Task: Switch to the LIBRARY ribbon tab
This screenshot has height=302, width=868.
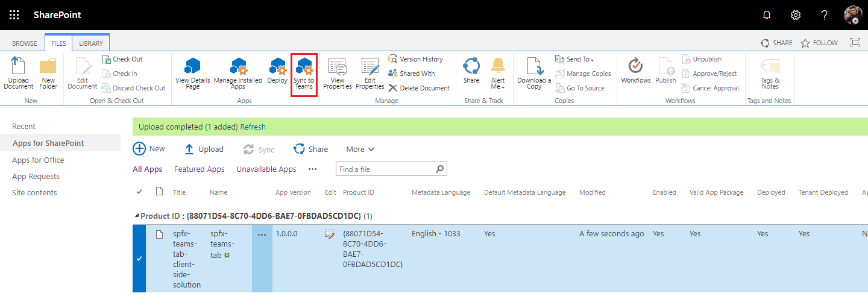Action: 90,43
